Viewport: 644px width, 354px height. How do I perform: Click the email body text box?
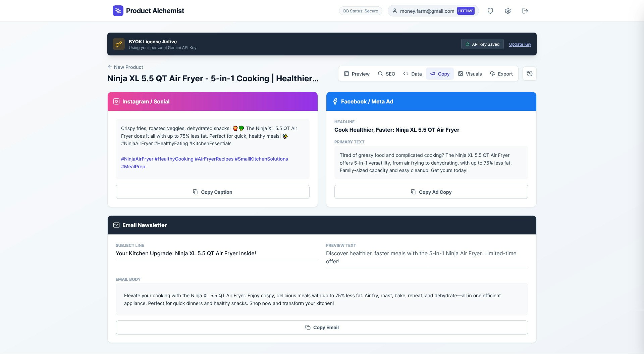[322, 299]
